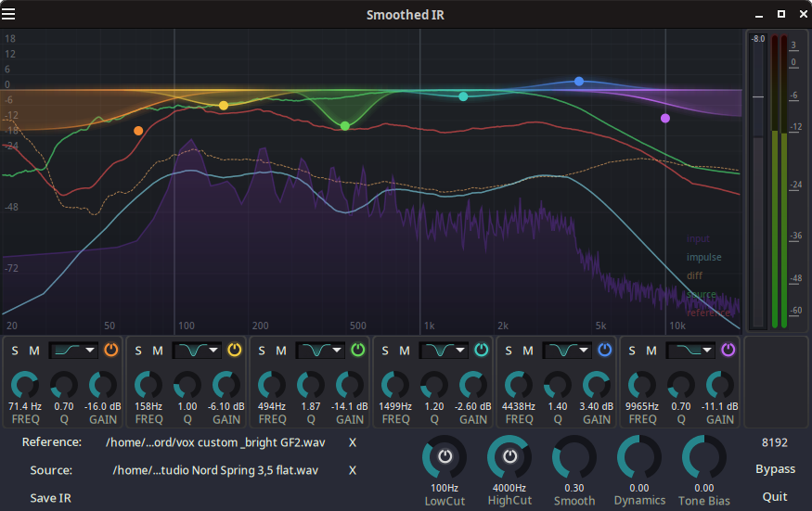Viewport: 812px width, 511px height.
Task: Click the Smooth knob
Action: 574,457
